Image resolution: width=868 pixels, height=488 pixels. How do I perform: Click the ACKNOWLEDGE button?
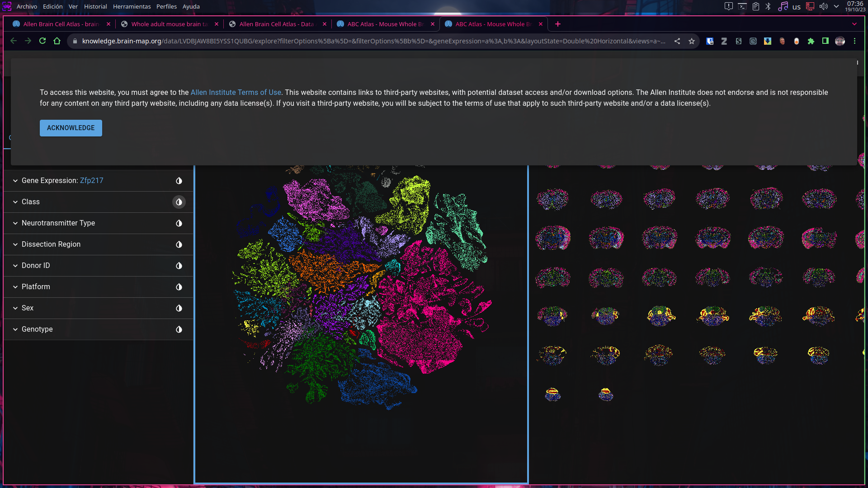[x=71, y=128]
